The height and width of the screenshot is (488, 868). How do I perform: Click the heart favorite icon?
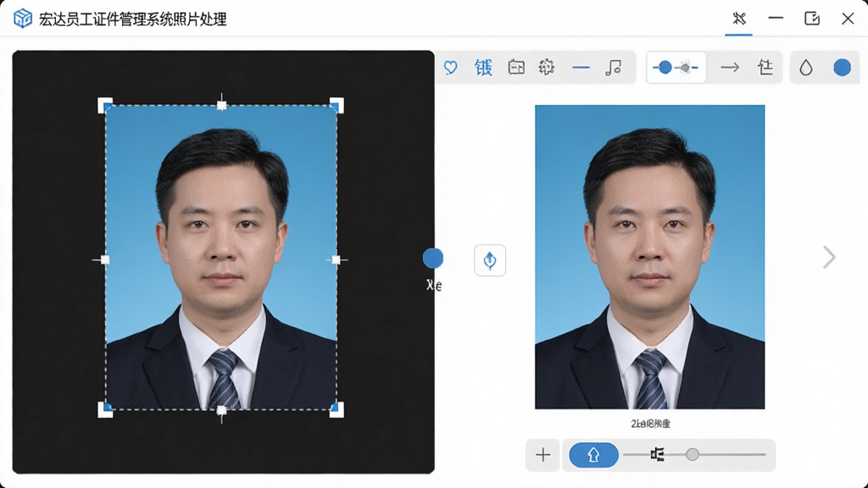451,68
